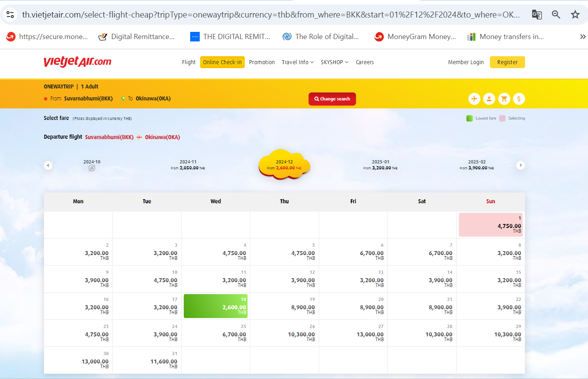
Task: Click the shopping cart step icon
Action: [504, 99]
